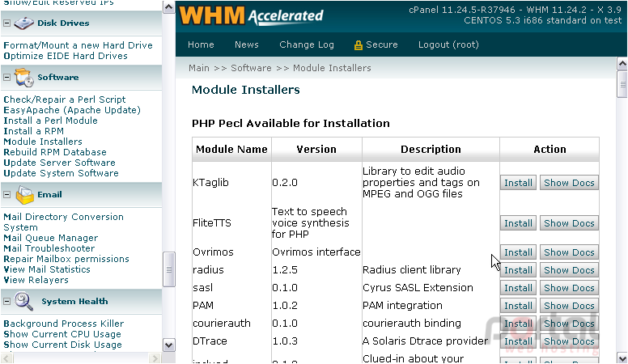
Task: Open Update Server Software
Action: 59,163
